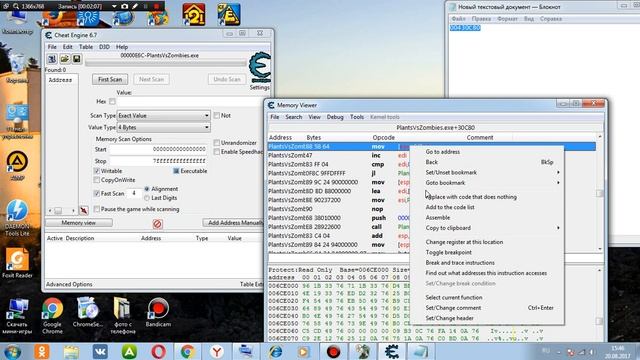640x360 pixels.
Task: Open Bandicam desktop shortcut
Action: tap(158, 312)
